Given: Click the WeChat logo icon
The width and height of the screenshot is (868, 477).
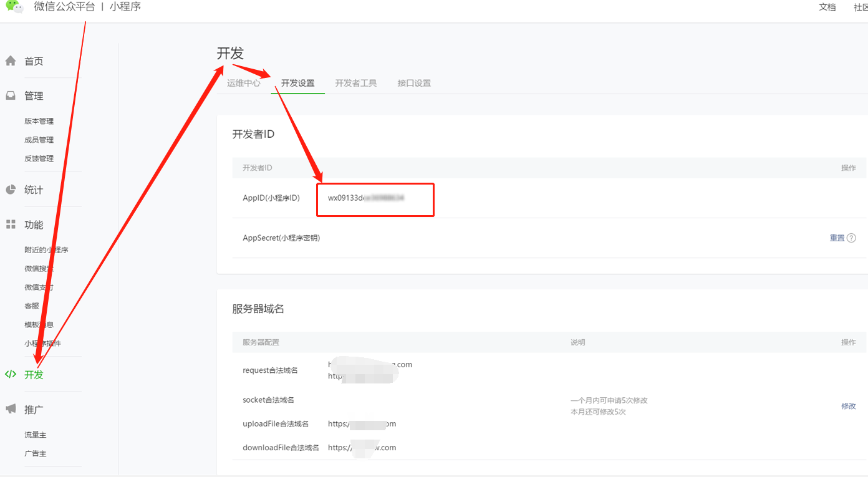Looking at the screenshot, I should point(14,7).
